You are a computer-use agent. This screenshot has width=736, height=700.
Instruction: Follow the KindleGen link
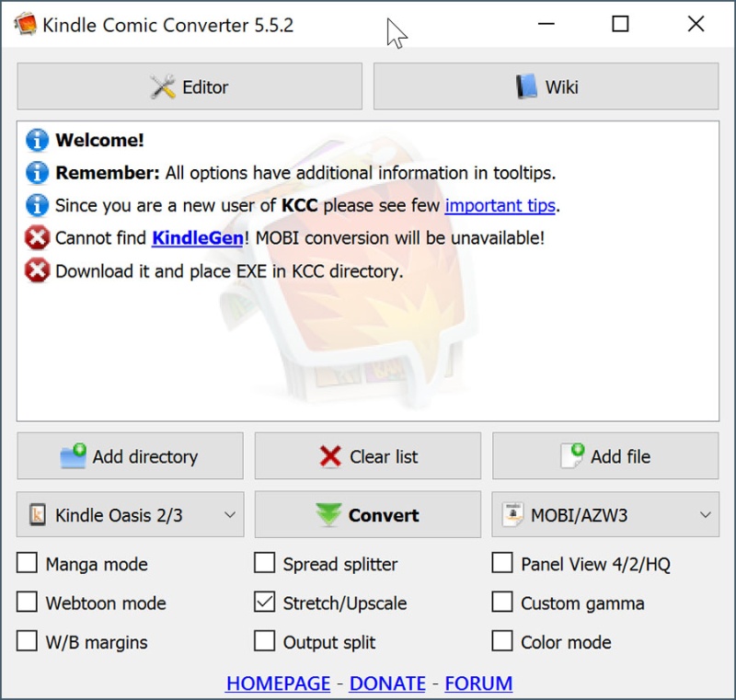click(x=198, y=238)
